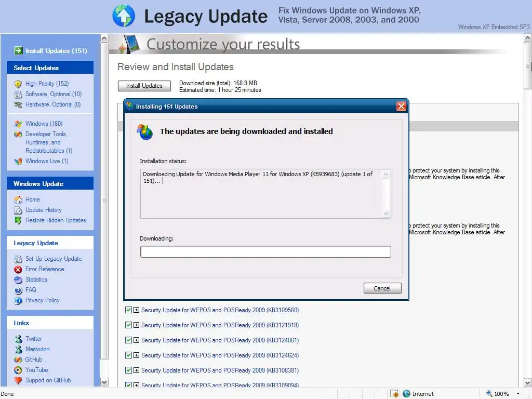The image size is (532, 399).
Task: Uncheck the KB3121918 update checkbox
Action: pyautogui.click(x=128, y=325)
